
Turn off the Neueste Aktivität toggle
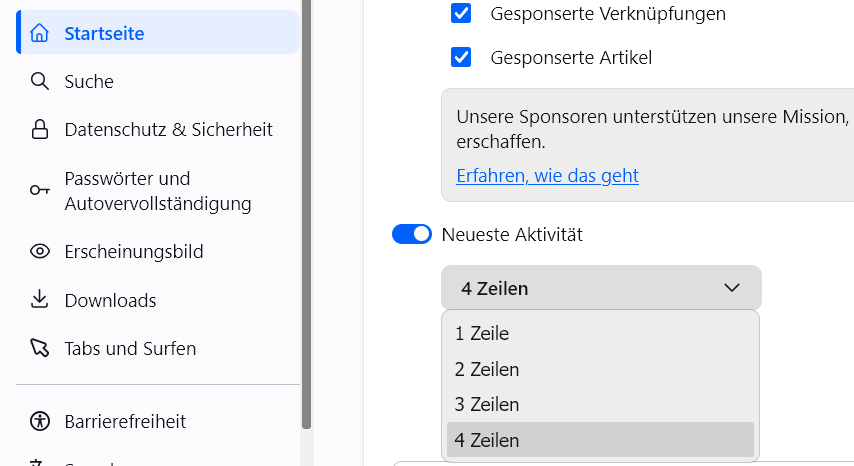(412, 234)
